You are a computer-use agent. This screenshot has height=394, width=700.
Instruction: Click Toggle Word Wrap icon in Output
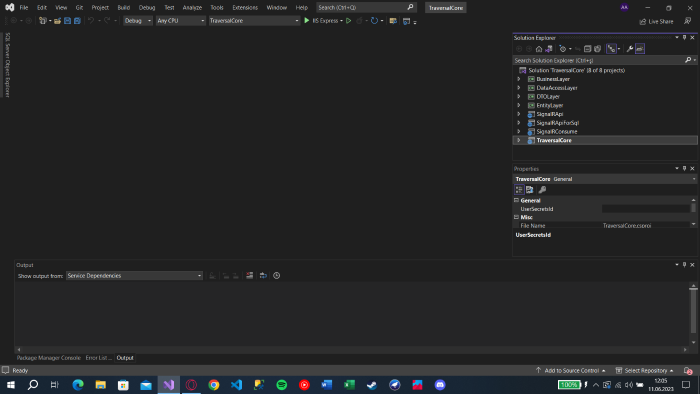click(x=263, y=276)
